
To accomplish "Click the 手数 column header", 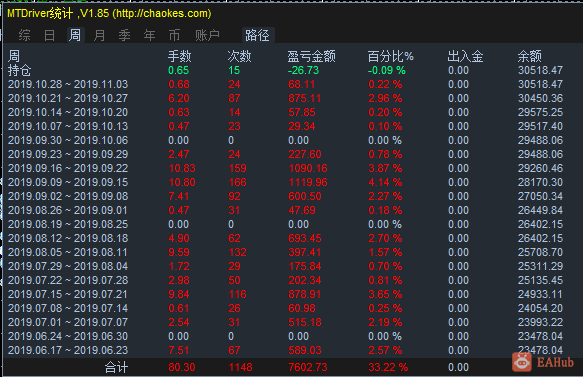I will click(x=179, y=57).
